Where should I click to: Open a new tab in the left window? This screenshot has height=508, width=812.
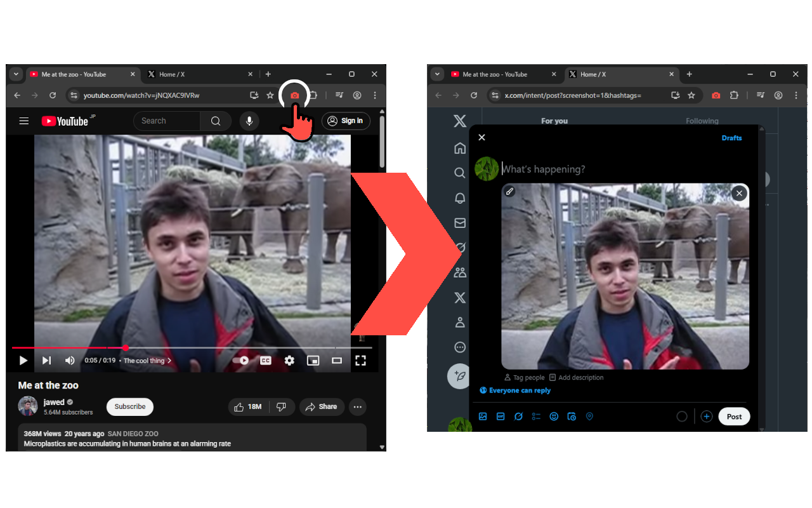click(268, 74)
